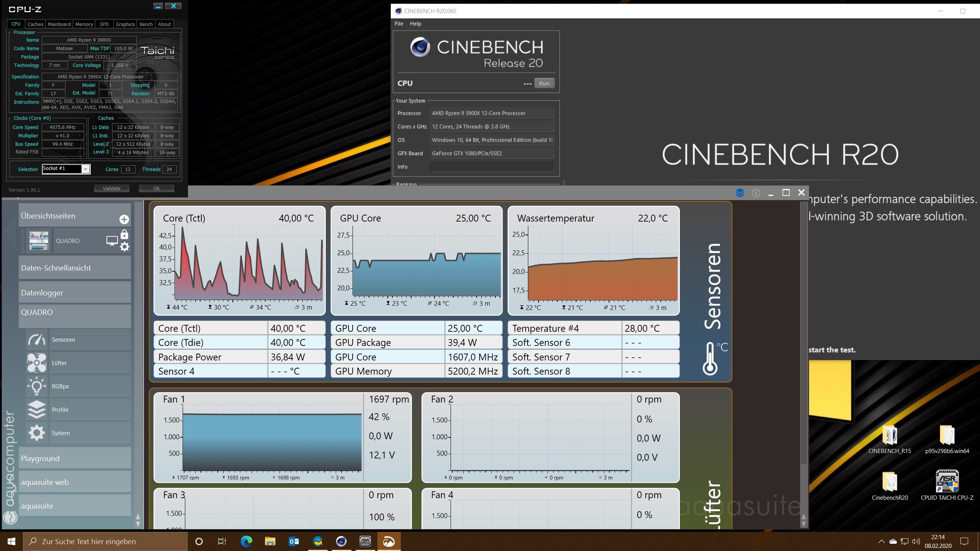The height and width of the screenshot is (551, 980).
Task: Switch to Memory tab in CPU-Z
Action: 84,24
